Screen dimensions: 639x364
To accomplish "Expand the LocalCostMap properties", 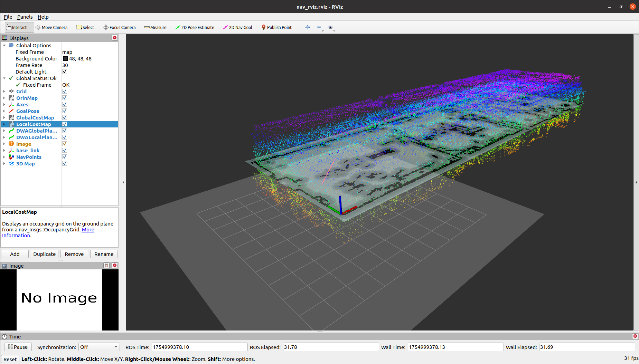I will pos(4,124).
